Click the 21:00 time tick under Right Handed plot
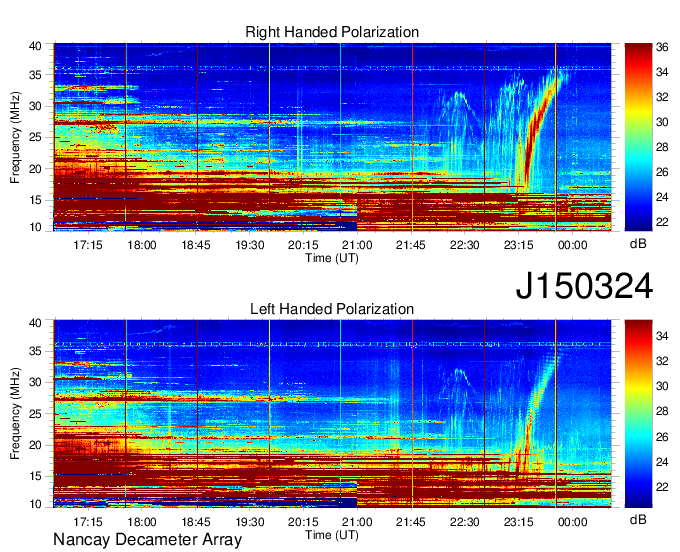Image resolution: width=680 pixels, height=552 pixels. [357, 245]
